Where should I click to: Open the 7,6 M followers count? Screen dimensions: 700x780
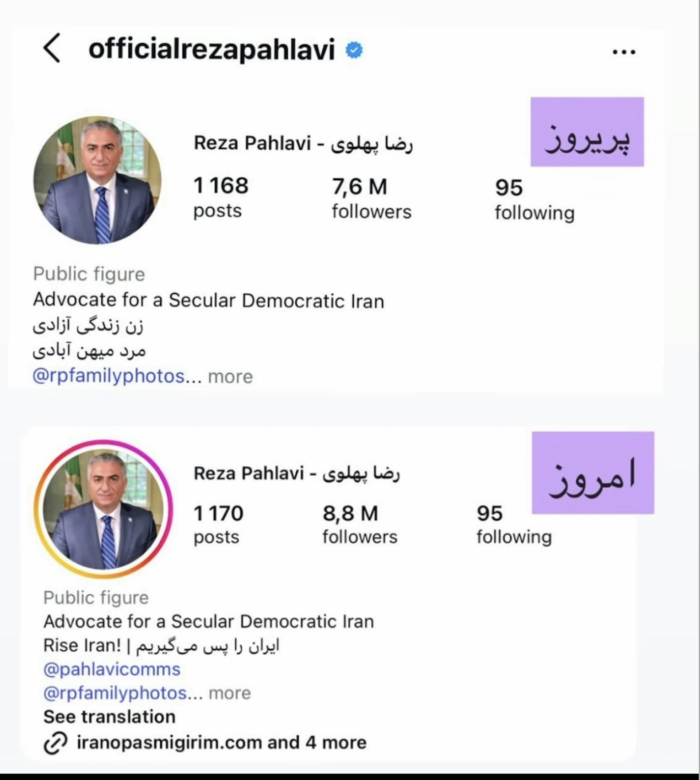coord(371,198)
